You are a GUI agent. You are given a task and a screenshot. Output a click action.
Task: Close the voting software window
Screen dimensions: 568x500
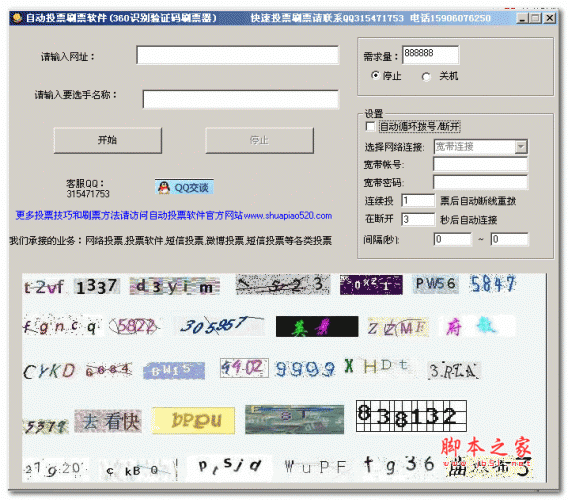click(550, 18)
